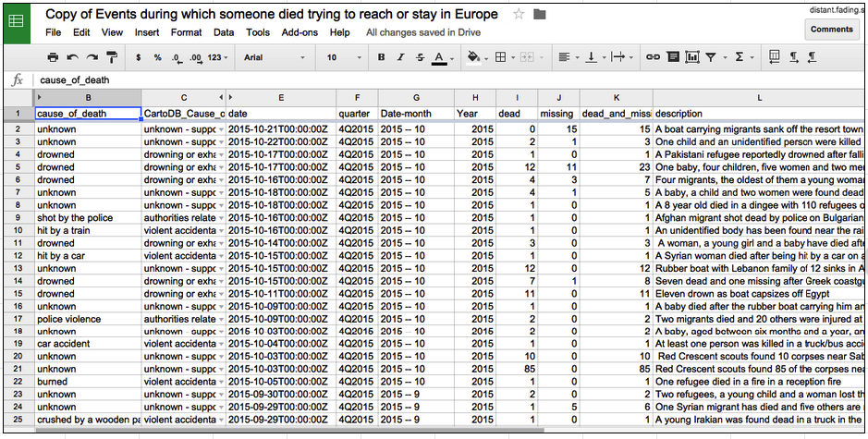The image size is (868, 439).
Task: Click the input tools icon after sigma
Action: (775, 56)
